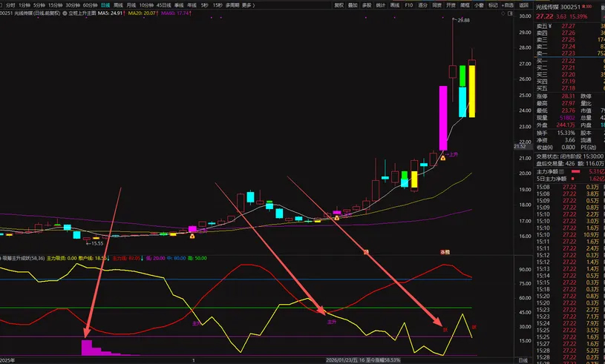Click the 返回 back button

point(523,5)
